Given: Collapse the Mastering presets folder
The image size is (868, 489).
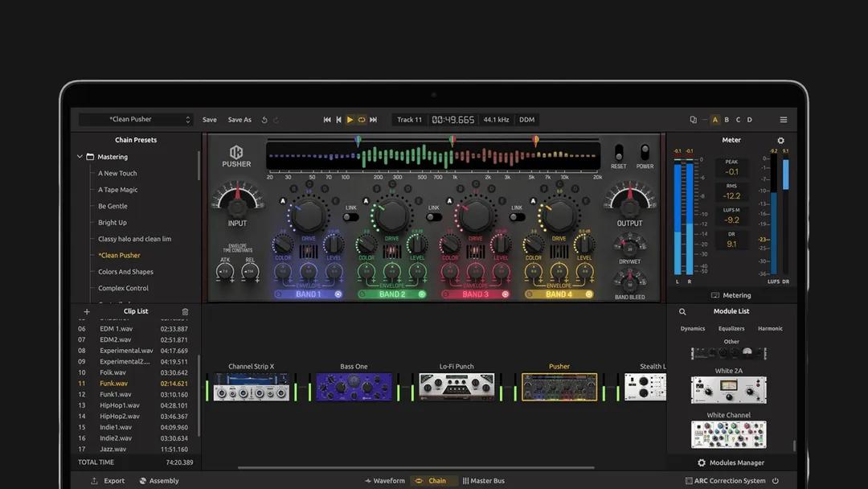Looking at the screenshot, I should [x=80, y=156].
